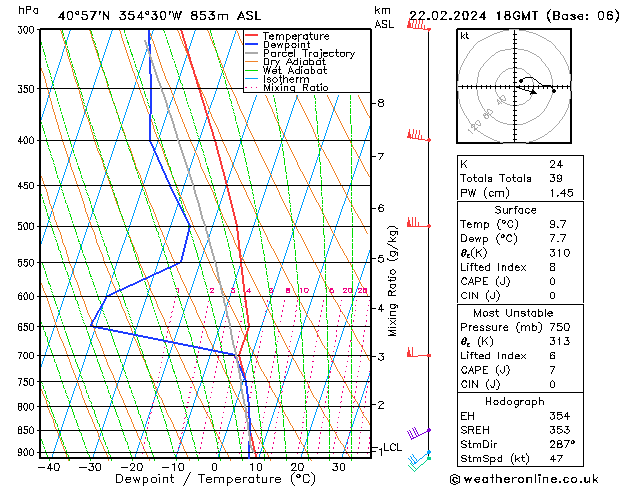
Task: Click the date '22.02.2024 18GMT (Base: 06)'
Action: (514, 16)
